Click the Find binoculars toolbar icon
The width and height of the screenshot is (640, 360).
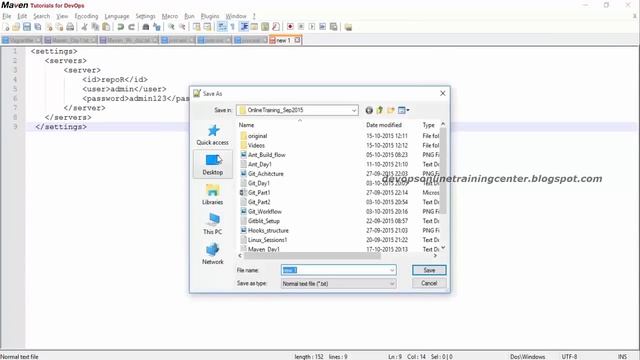click(x=146, y=27)
